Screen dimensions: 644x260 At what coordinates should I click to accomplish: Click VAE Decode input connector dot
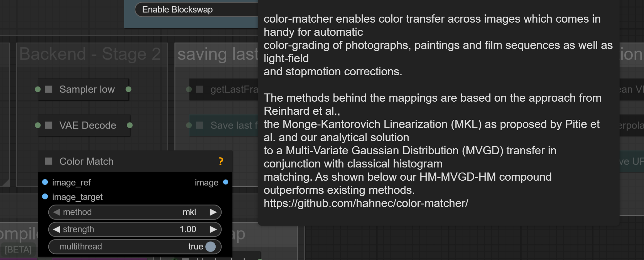click(x=38, y=125)
